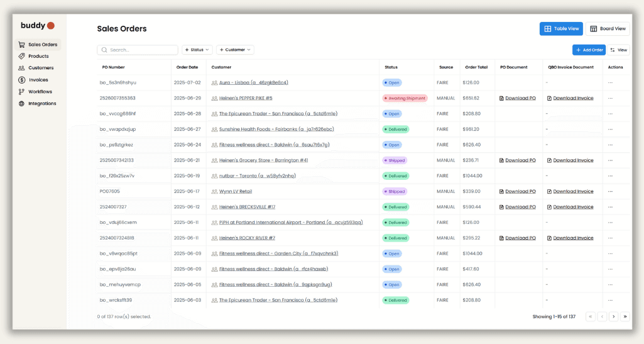Open customer nutbar - Toronto
Screen dimensions: 644x344
257,176
